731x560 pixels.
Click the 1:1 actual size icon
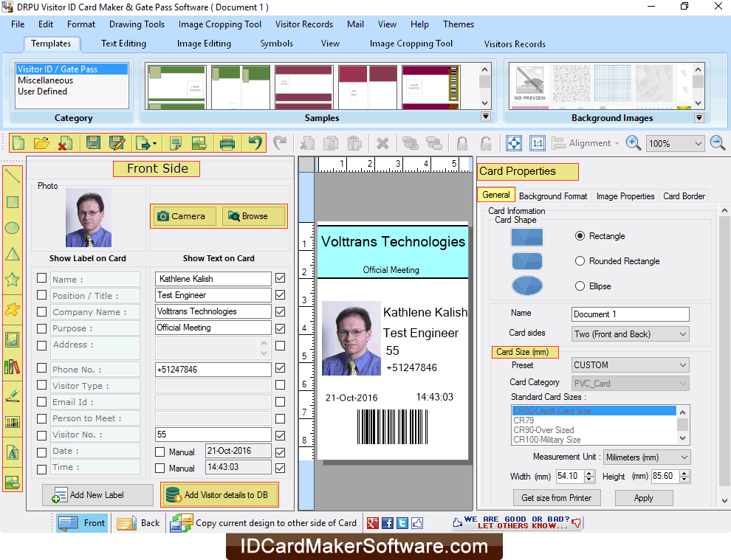[x=538, y=143]
